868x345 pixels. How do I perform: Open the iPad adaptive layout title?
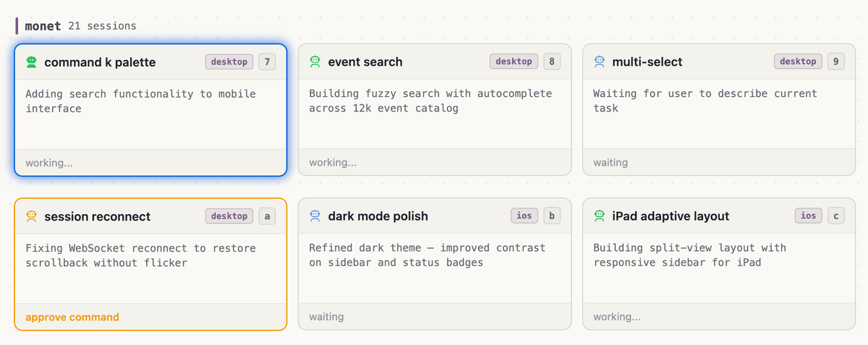tap(671, 216)
